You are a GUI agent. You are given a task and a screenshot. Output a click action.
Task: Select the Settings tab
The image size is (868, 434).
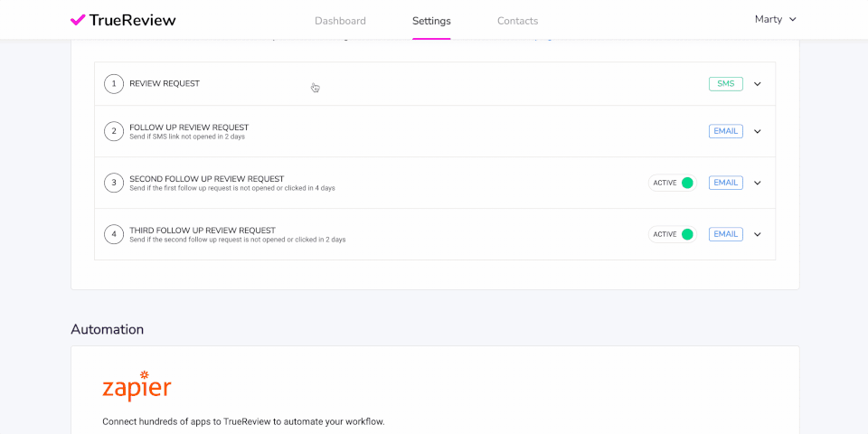tap(431, 21)
